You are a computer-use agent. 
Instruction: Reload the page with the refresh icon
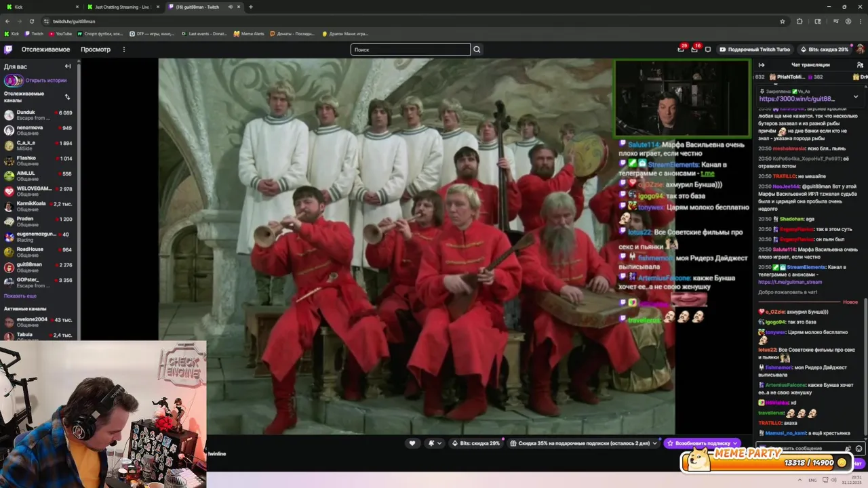pos(32,21)
